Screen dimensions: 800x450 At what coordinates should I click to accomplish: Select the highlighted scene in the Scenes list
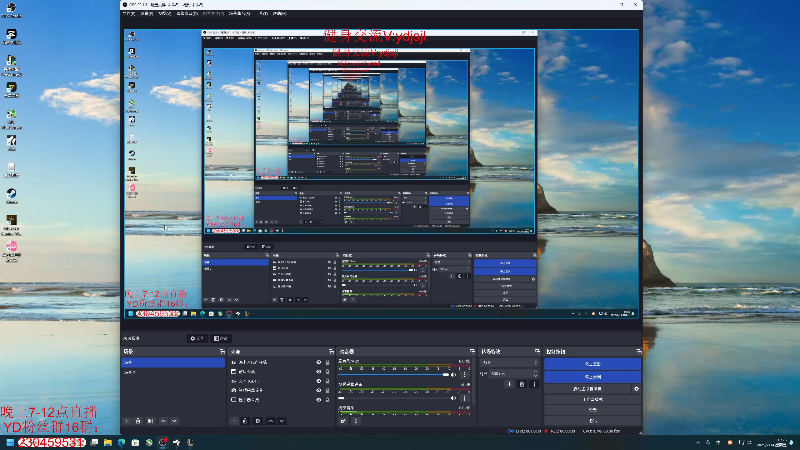coord(173,362)
